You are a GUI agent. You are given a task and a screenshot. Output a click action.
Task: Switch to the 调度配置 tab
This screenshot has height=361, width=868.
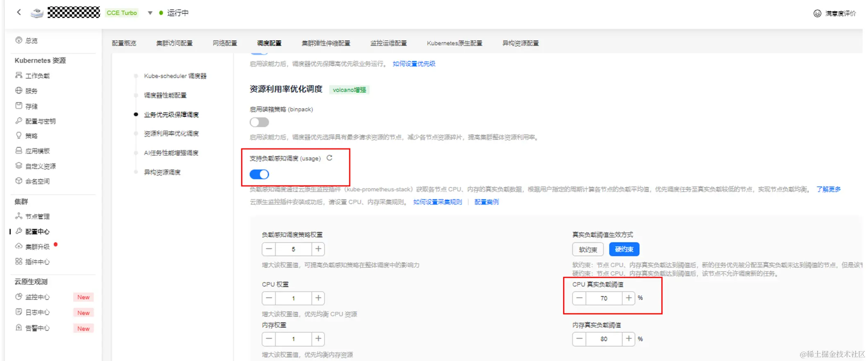click(269, 43)
